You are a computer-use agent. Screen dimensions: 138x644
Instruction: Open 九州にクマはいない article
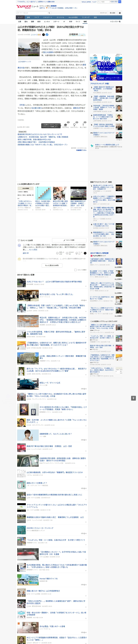pos(54,282)
